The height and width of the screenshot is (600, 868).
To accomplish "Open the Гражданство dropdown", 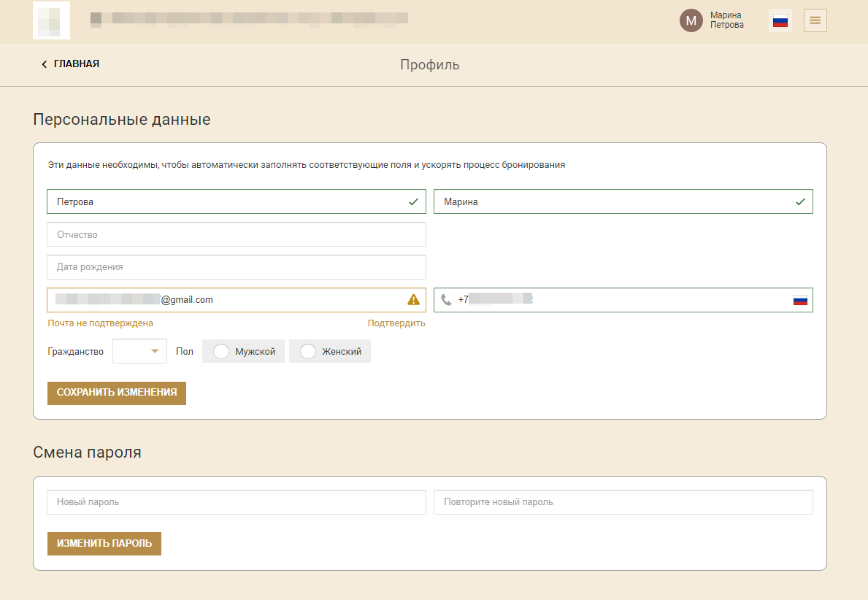I will coord(139,351).
